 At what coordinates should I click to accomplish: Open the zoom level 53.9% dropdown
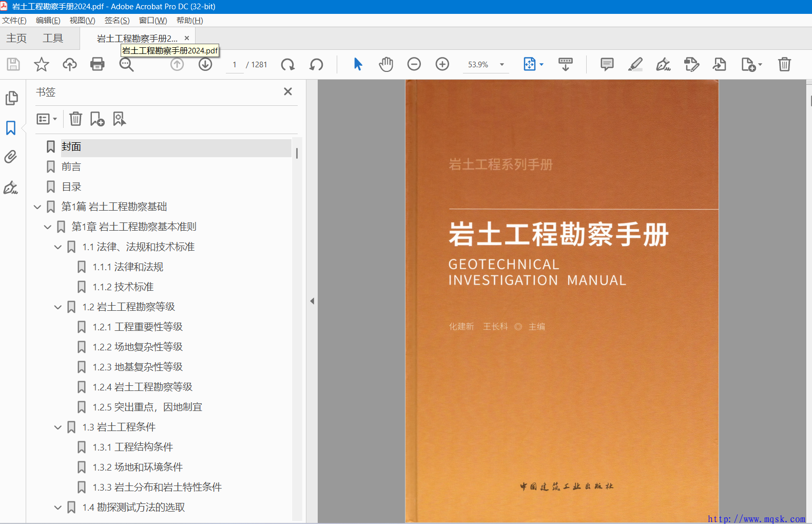click(502, 65)
